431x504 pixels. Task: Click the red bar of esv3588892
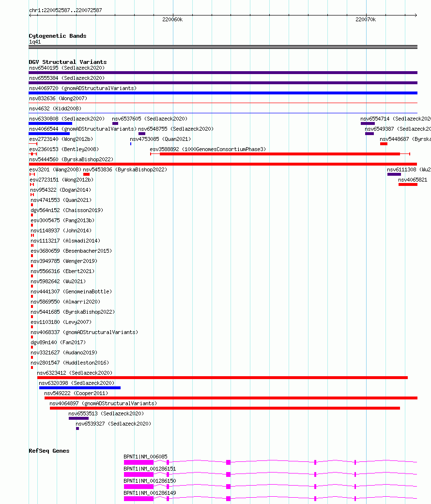click(279, 154)
